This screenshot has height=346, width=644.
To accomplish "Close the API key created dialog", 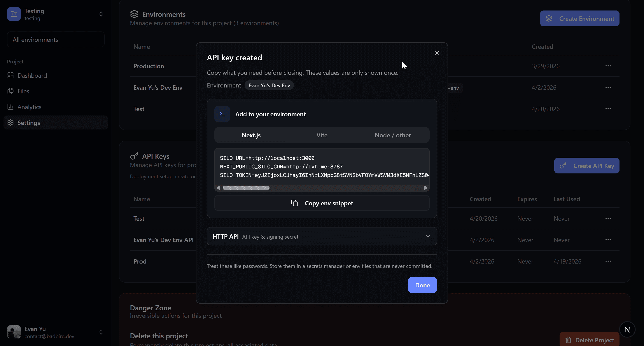I will (x=437, y=53).
